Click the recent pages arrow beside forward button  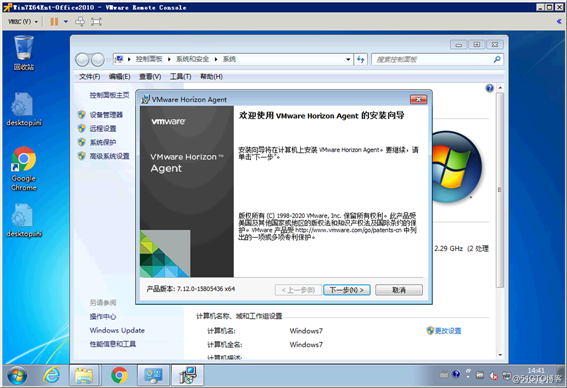coord(108,60)
